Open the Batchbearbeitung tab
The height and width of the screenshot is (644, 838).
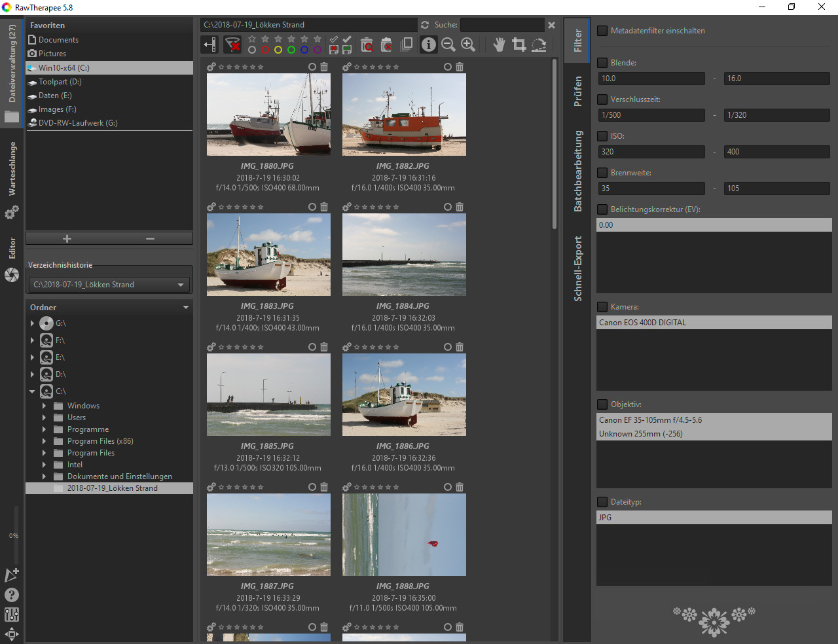coord(577,171)
